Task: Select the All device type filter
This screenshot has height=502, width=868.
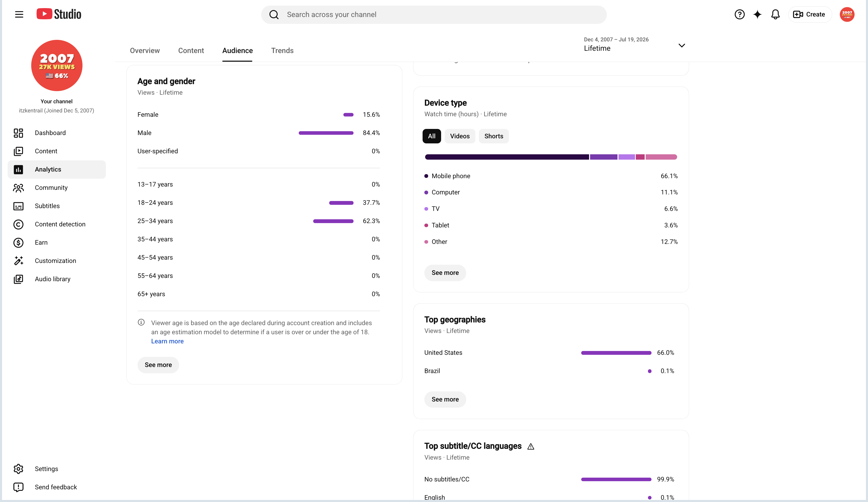Action: tap(431, 136)
